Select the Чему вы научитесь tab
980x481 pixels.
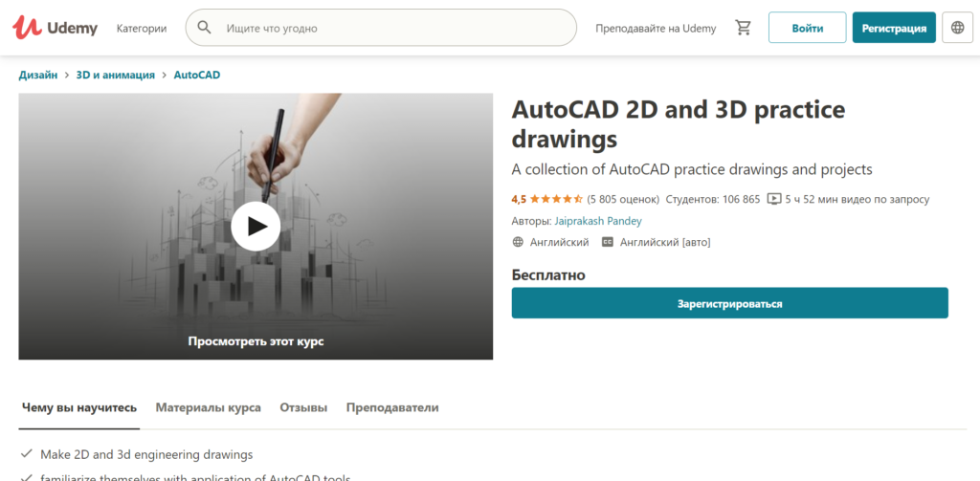click(x=79, y=407)
